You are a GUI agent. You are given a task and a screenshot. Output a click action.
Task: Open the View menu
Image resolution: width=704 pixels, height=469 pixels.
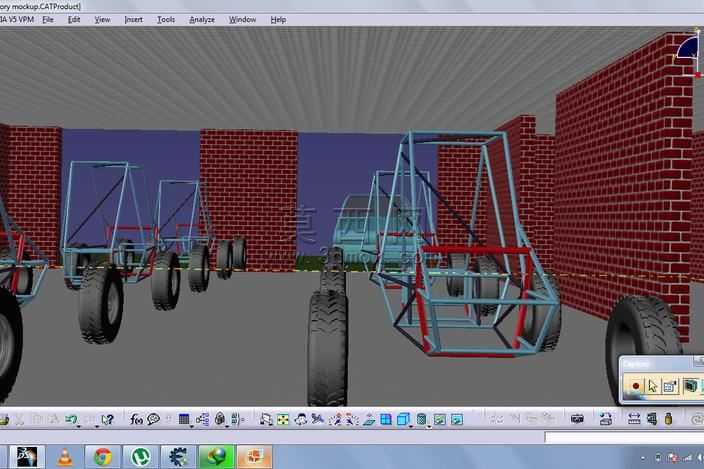coord(102,20)
